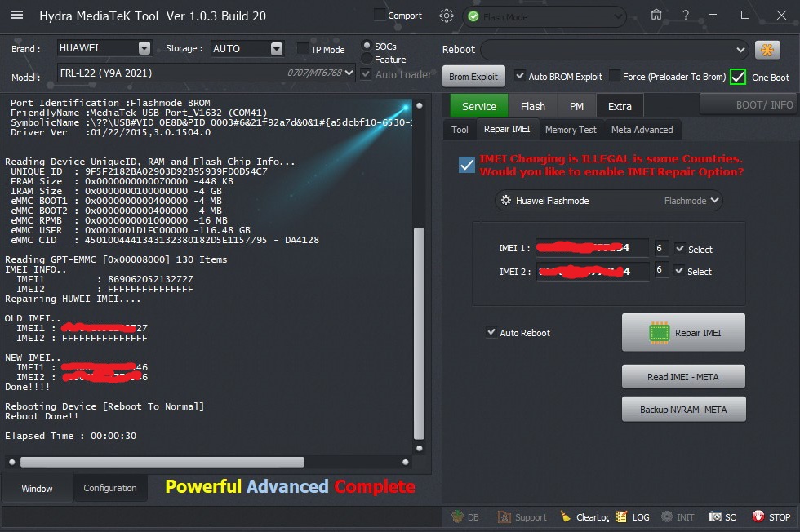Click the IMEI 1 input field
Screen dimensions: 800x532
click(592, 248)
